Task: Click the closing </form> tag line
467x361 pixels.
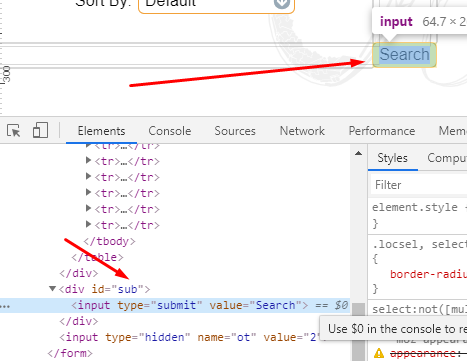Action: pos(70,353)
